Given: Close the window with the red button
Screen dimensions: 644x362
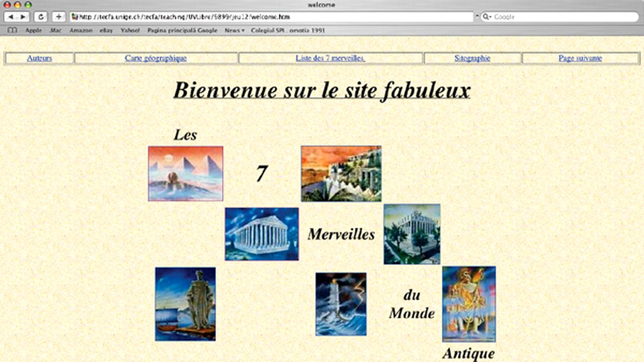Looking at the screenshot, I should (8, 5).
